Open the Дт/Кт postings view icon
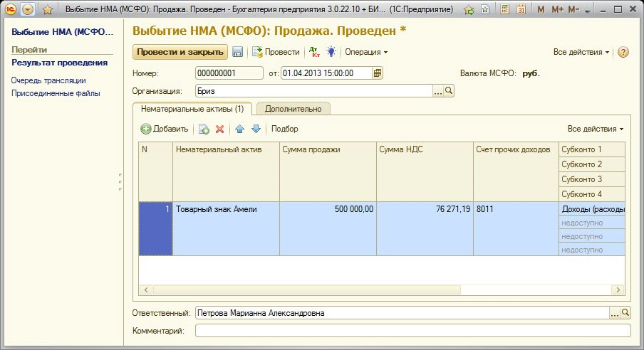Image resolution: width=644 pixels, height=350 pixels. click(x=313, y=52)
